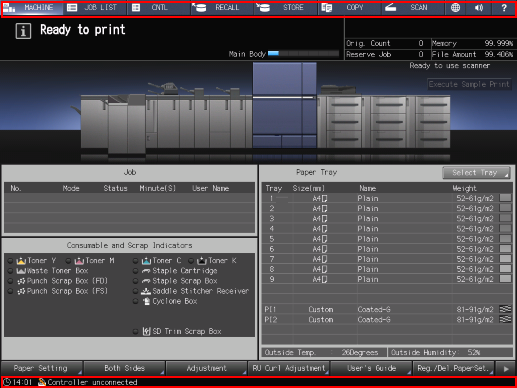Click the Staple Cartridge indicator circle

coord(135,271)
